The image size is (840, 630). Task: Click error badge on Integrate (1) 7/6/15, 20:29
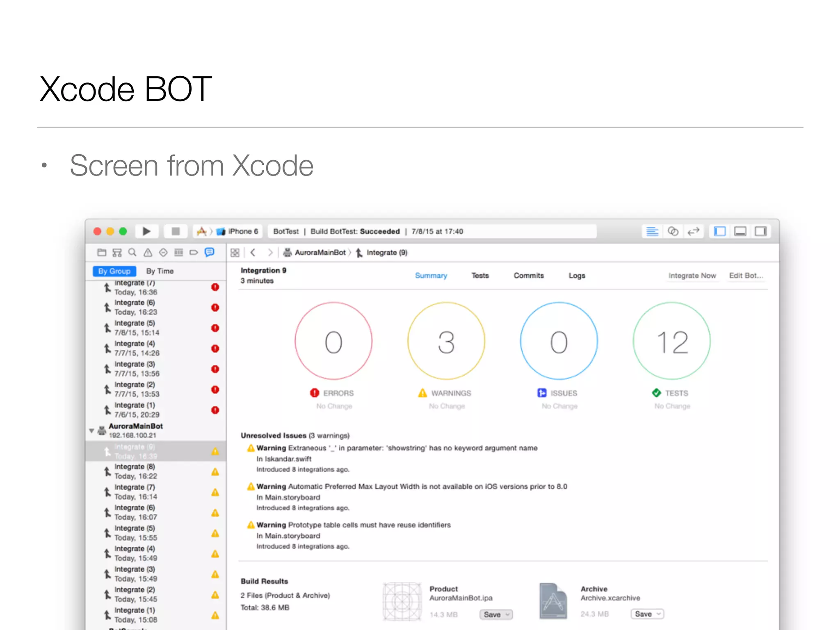point(215,410)
